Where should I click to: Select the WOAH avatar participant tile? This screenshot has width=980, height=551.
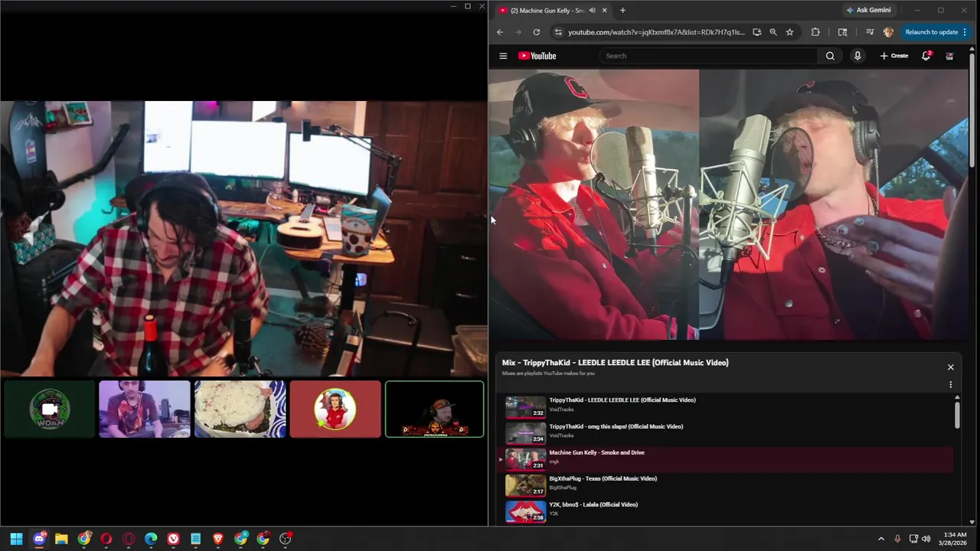pos(50,409)
